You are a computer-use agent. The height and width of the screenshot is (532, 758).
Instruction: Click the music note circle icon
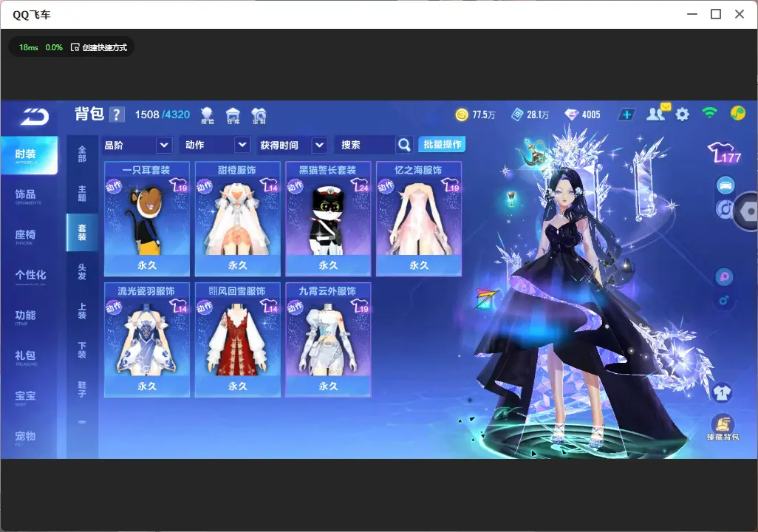click(724, 209)
